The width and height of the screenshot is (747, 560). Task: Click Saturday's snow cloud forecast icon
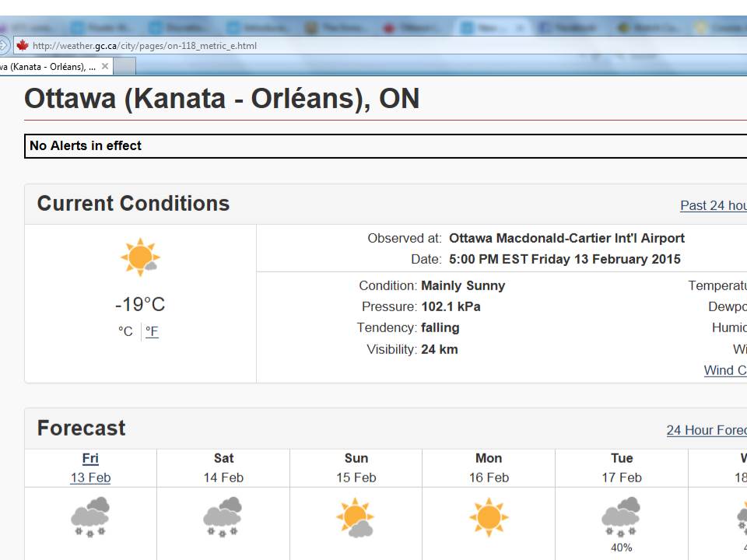223,517
